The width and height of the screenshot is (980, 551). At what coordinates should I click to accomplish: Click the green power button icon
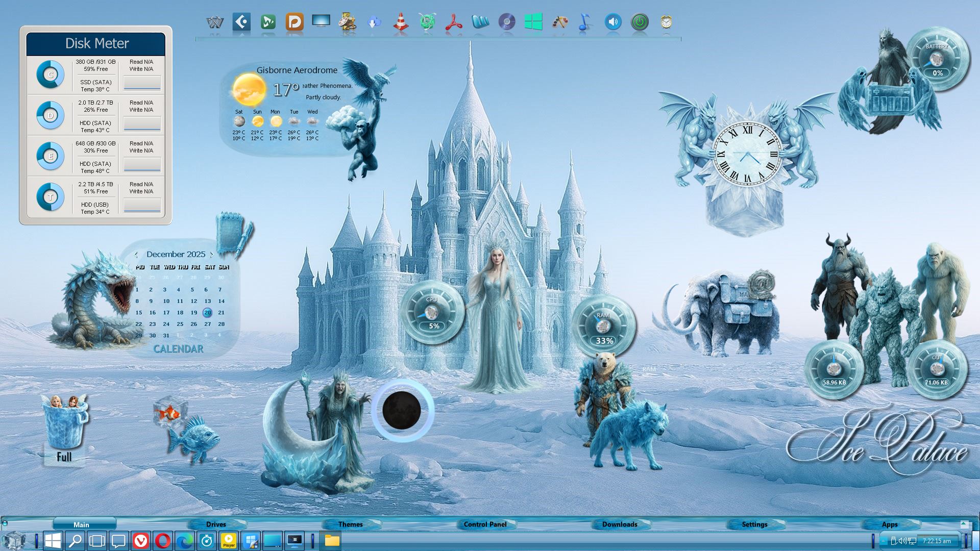point(640,22)
